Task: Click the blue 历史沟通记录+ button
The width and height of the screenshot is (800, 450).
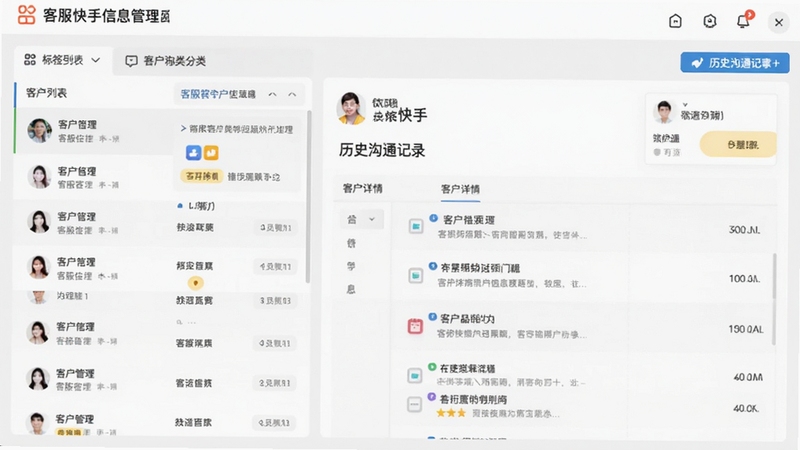Action: (x=735, y=63)
